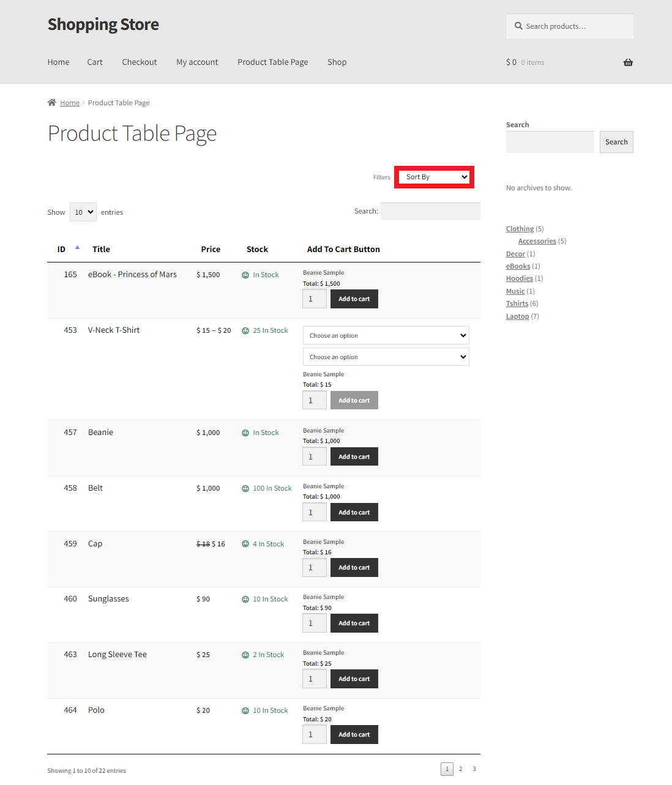Image resolution: width=672 pixels, height=785 pixels.
Task: Click smiley stock icon in Cap row
Action: point(245,544)
